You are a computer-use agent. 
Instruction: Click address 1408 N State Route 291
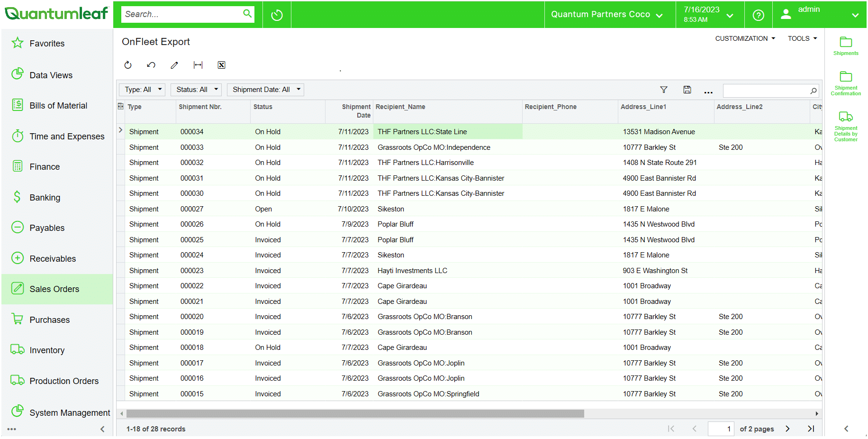[x=660, y=163]
